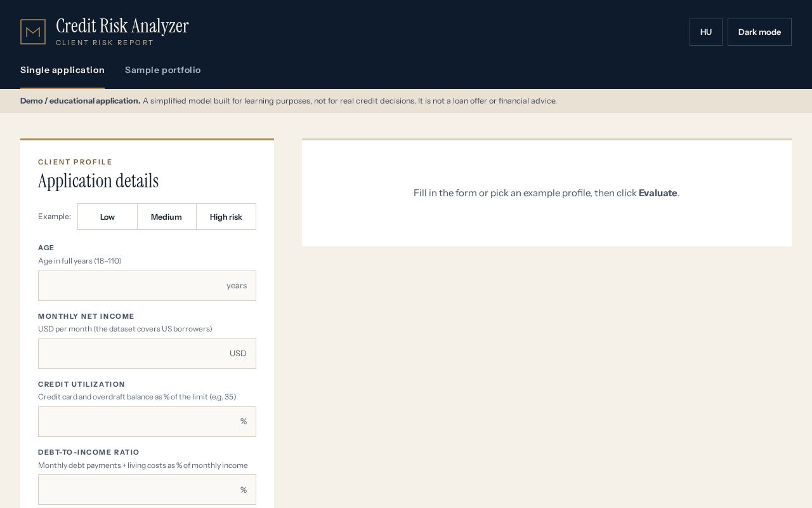Screen dimensions: 812x508
Task: Switch to the Sample portfolio tab
Action: [163, 70]
